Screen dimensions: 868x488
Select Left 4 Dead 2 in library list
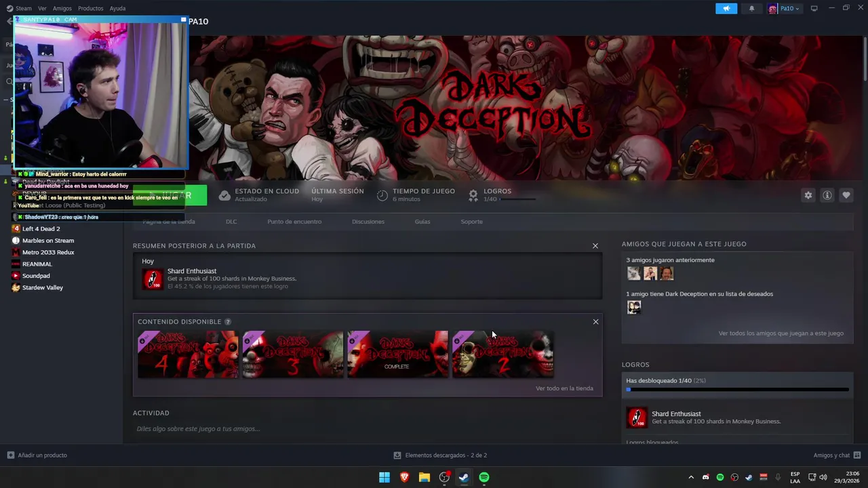tap(41, 229)
